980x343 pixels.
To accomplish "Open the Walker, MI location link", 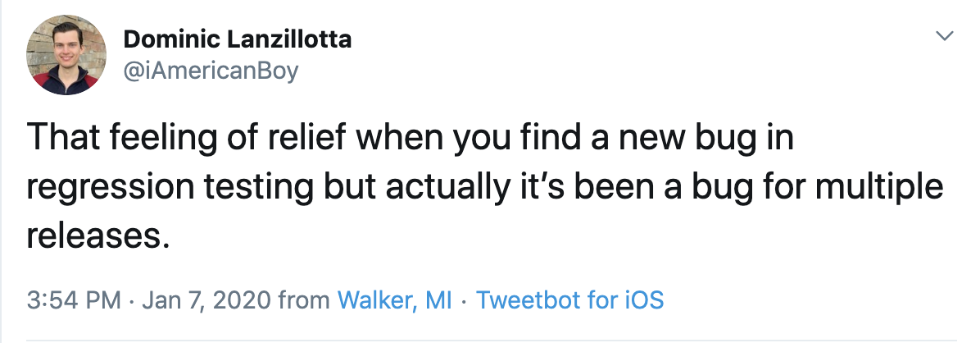I will click(395, 300).
